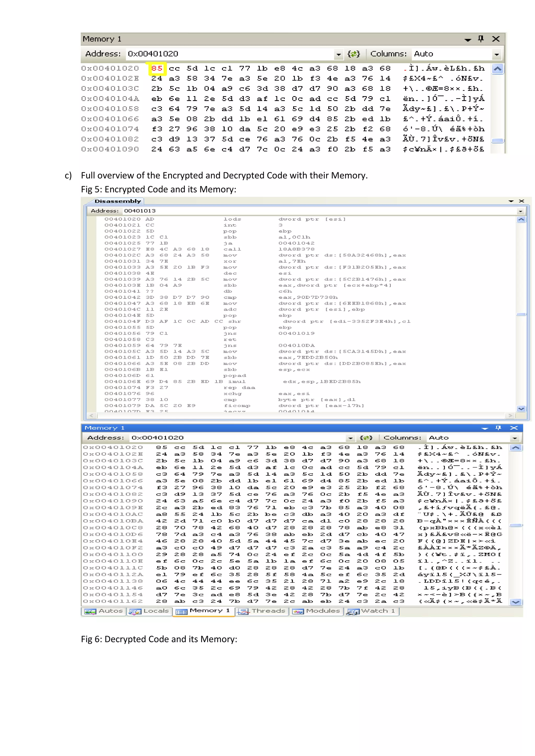Expand address dropdown in lower Memory 1 window

[350, 438]
